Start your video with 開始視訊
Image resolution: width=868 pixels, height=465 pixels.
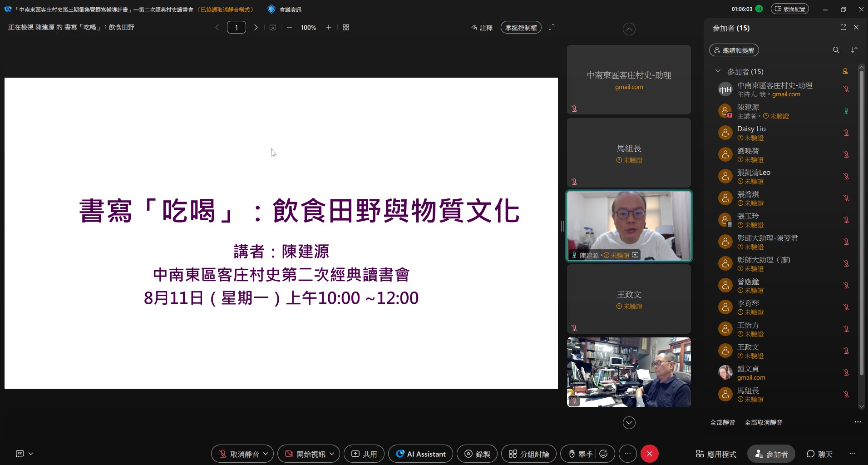point(305,454)
